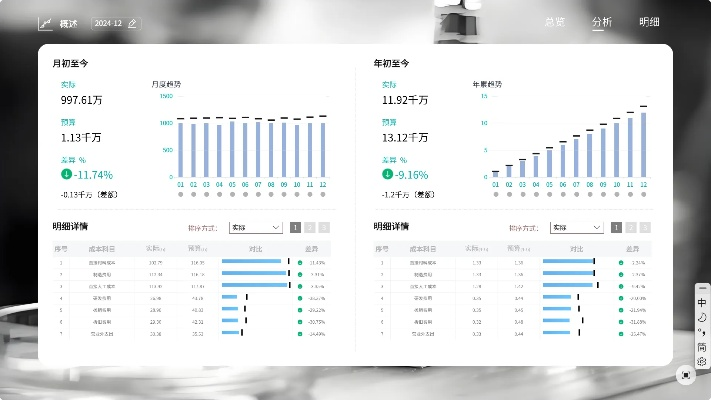Click the 年初至今 section heading

click(x=391, y=63)
